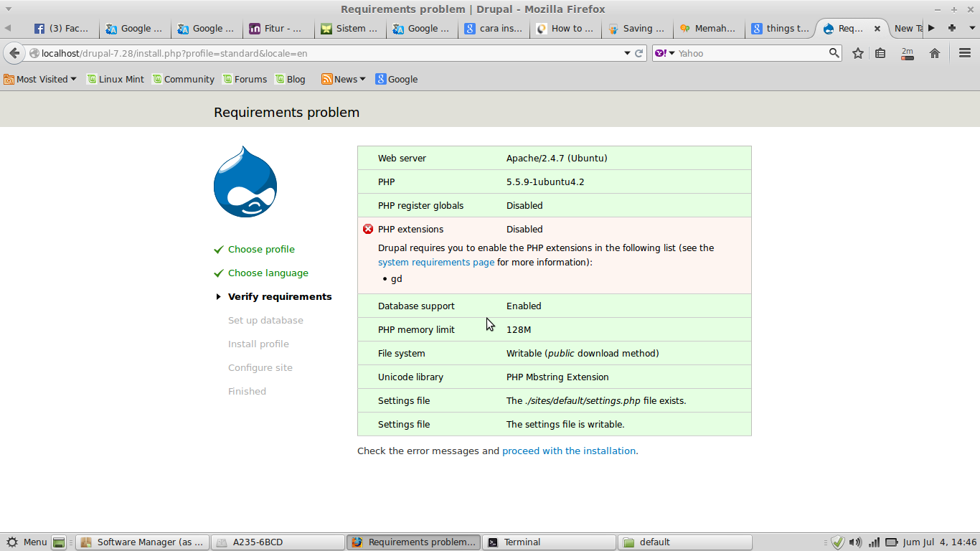Viewport: 980px width, 551px height.
Task: Expand the address bar history dropdown arrow
Action: pyautogui.click(x=627, y=52)
